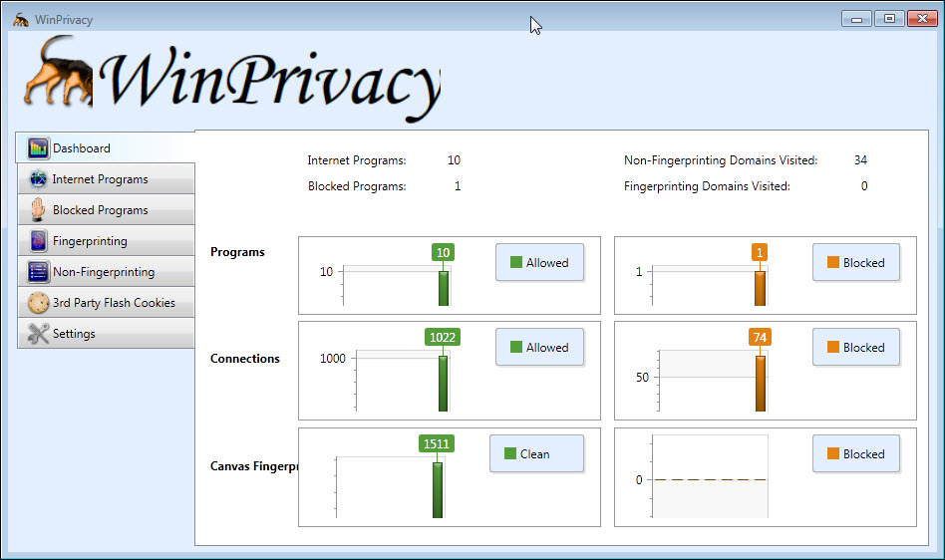Click green swatch in Programs Allowed legend

coord(516,262)
